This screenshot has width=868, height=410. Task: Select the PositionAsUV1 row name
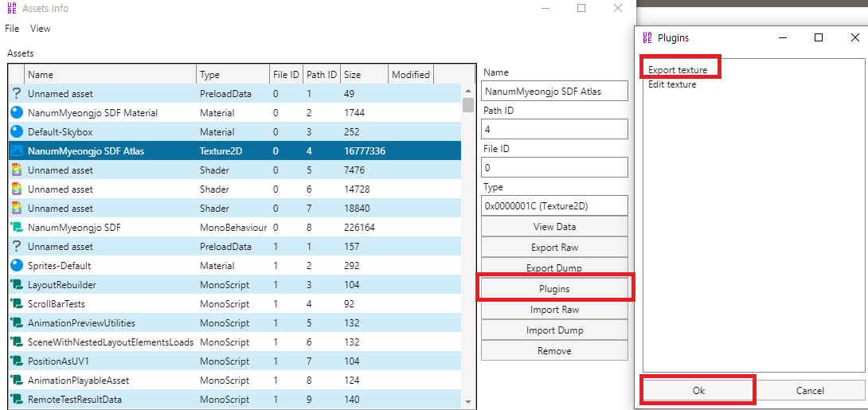(58, 361)
